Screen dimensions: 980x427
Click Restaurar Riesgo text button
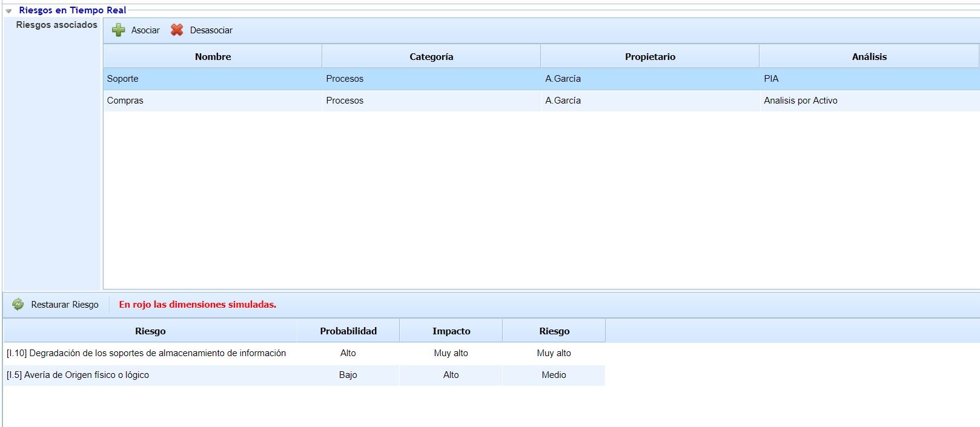coord(65,305)
